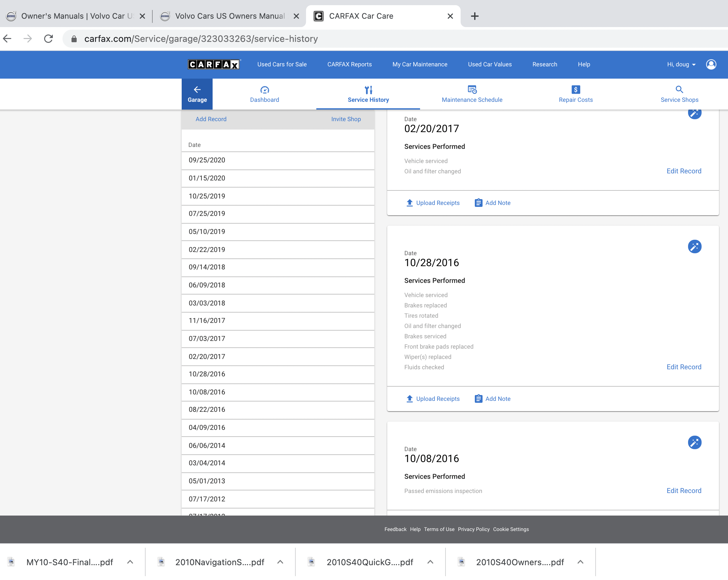This screenshot has height=580, width=728.
Task: Click Add Record link
Action: point(211,119)
